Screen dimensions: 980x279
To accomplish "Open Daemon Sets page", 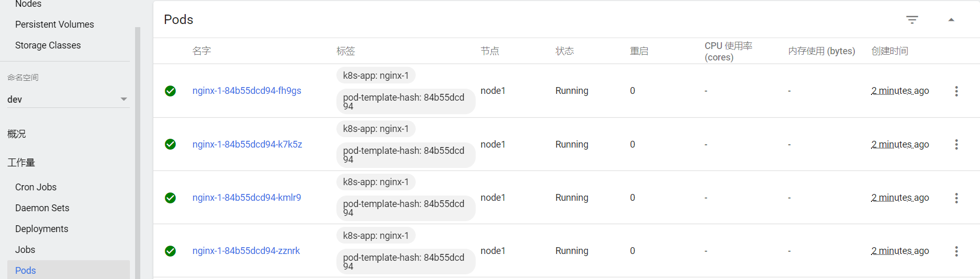I will click(x=42, y=208).
